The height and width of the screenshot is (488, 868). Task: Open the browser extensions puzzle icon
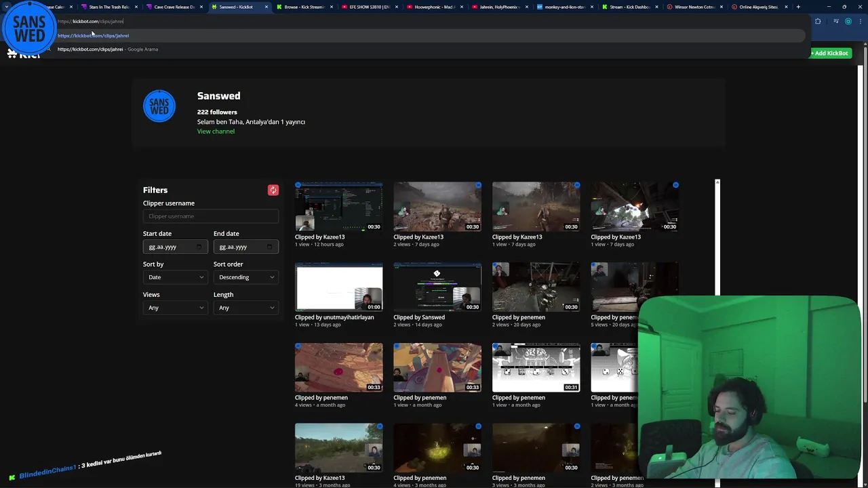pyautogui.click(x=818, y=21)
